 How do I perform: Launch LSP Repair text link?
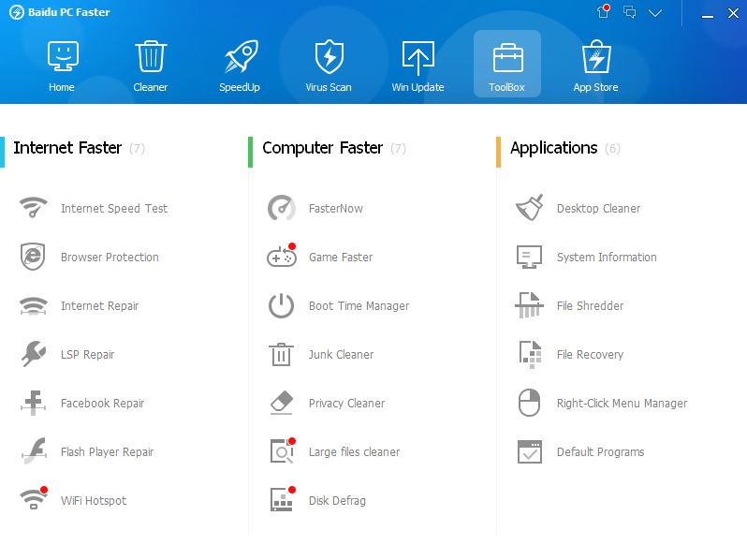coord(88,355)
